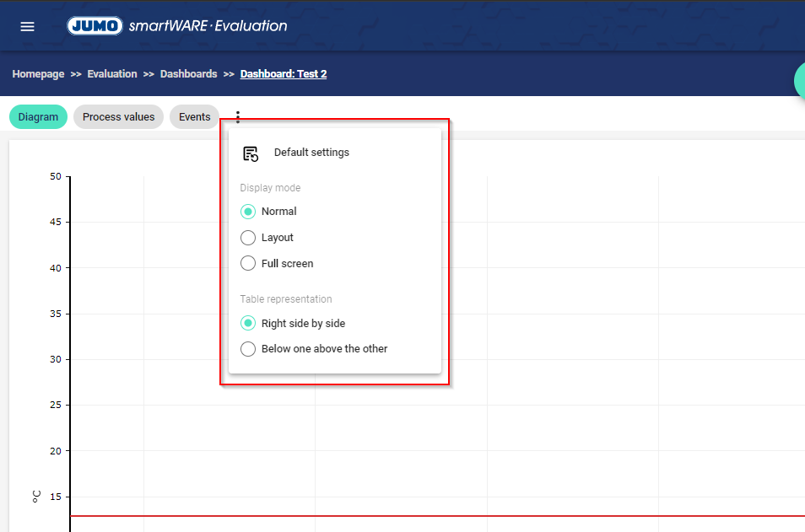The image size is (805, 532).
Task: Select Normal display mode
Action: tap(248, 212)
